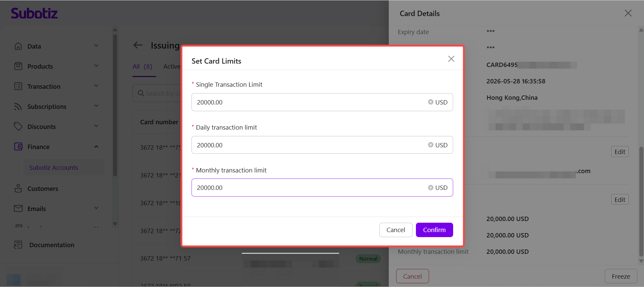The height and width of the screenshot is (287, 644).
Task: Go back using the Issuing arrow
Action: [x=138, y=45]
